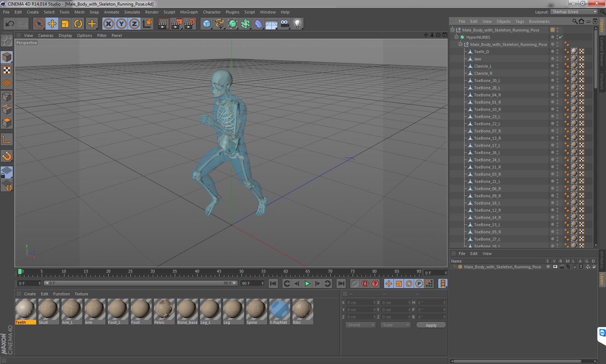The width and height of the screenshot is (606, 364).
Task: Activate the Scale tool
Action: pos(65,24)
